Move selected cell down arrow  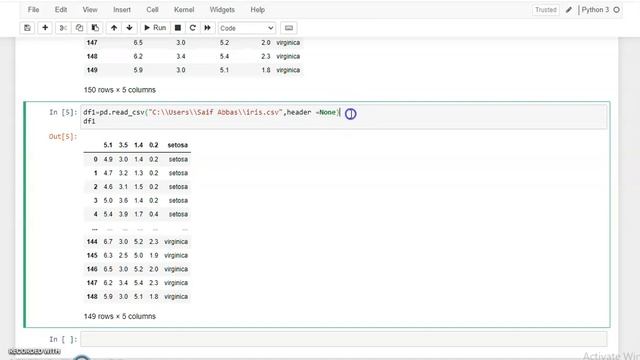point(129,28)
